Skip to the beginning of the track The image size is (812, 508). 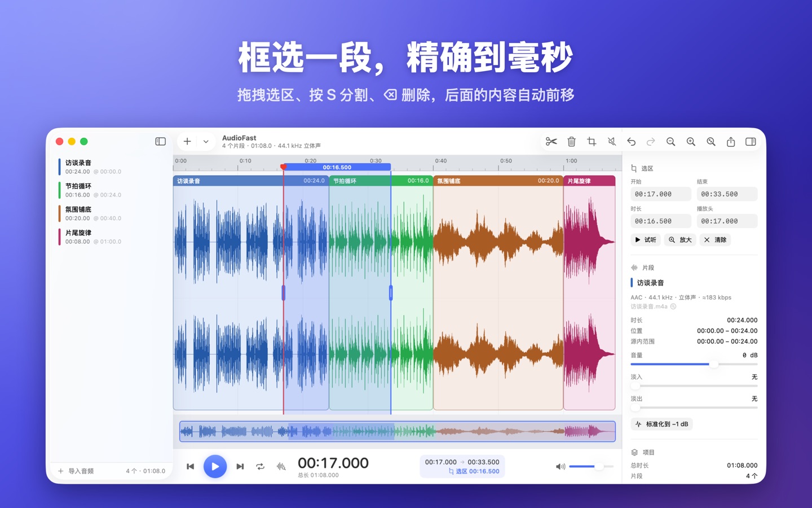191,466
